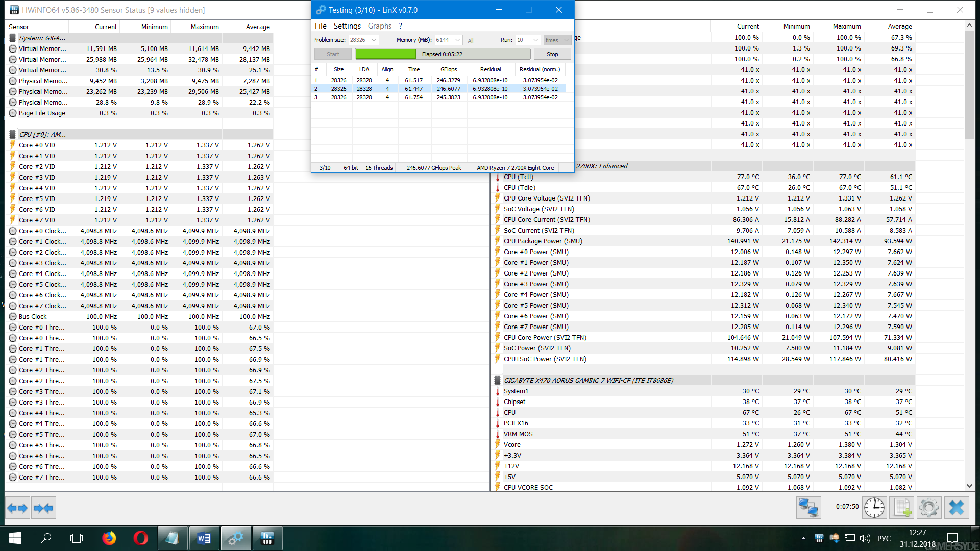Open Firefox from the taskbar
The height and width of the screenshot is (551, 980).
click(x=109, y=538)
